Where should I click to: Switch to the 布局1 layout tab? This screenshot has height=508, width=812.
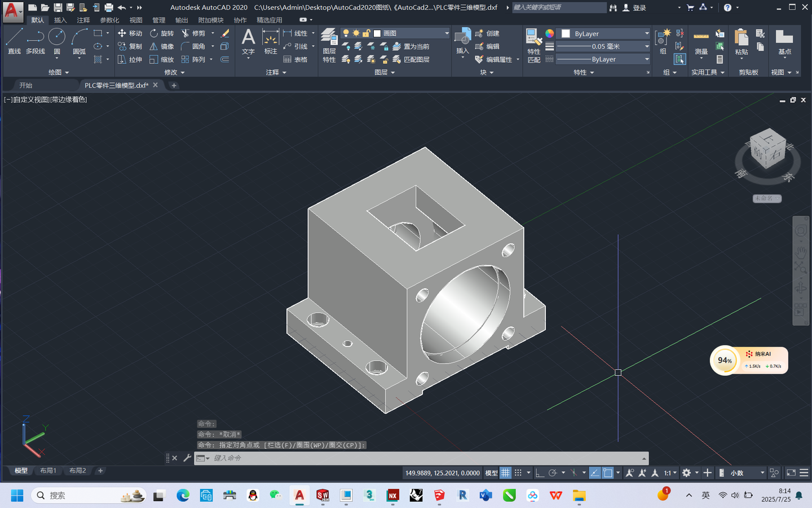click(x=48, y=470)
